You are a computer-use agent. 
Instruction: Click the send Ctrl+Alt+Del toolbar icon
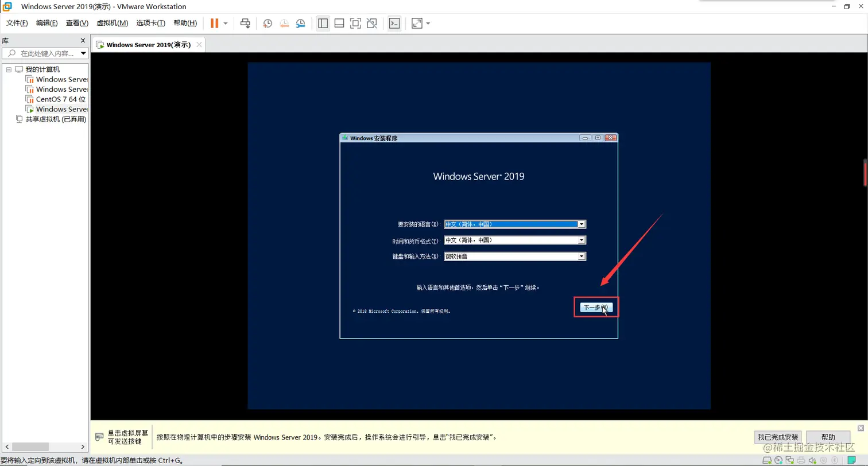click(245, 23)
